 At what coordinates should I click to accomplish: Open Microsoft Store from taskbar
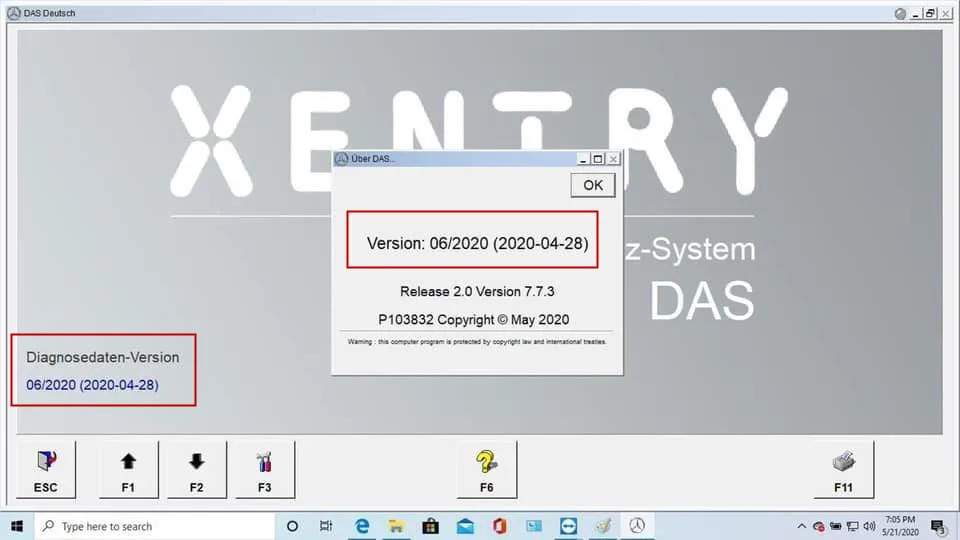pyautogui.click(x=430, y=526)
